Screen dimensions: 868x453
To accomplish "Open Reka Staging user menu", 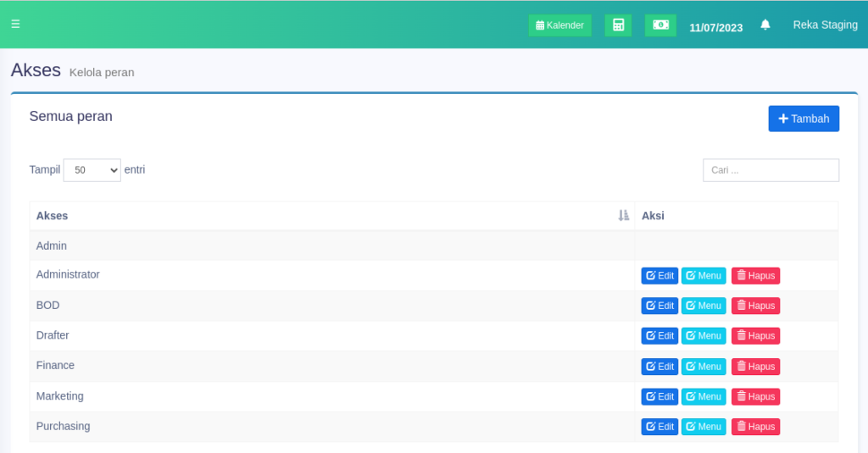I will 825,25.
